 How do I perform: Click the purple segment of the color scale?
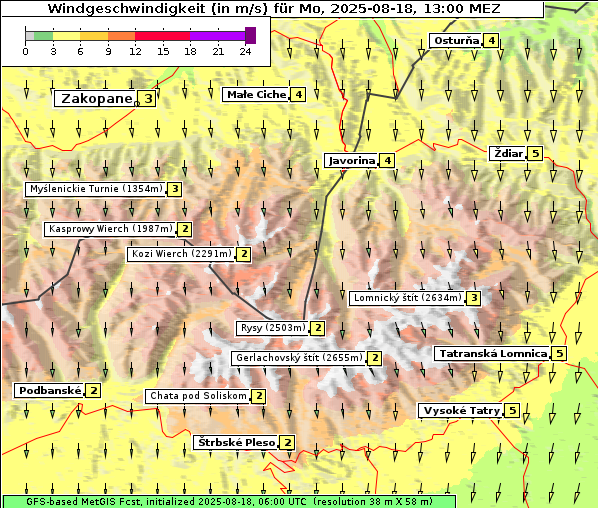217,36
